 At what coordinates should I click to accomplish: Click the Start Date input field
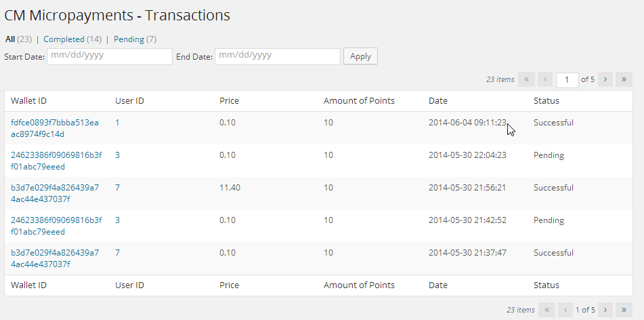click(x=110, y=56)
